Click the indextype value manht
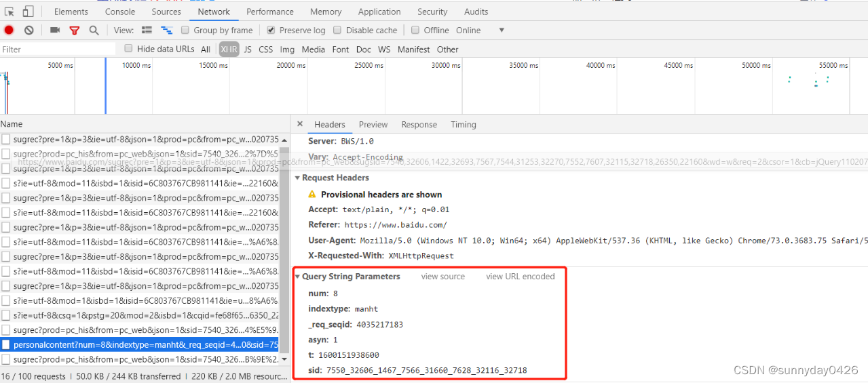Screen dimensions: 868x383 point(366,309)
